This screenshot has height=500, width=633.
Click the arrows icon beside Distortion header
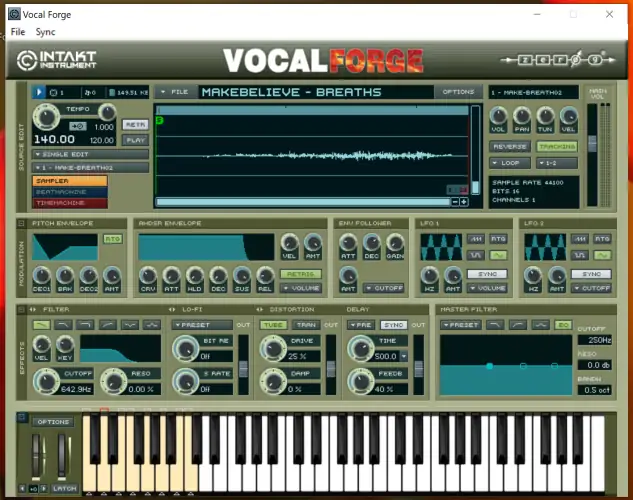(260, 310)
